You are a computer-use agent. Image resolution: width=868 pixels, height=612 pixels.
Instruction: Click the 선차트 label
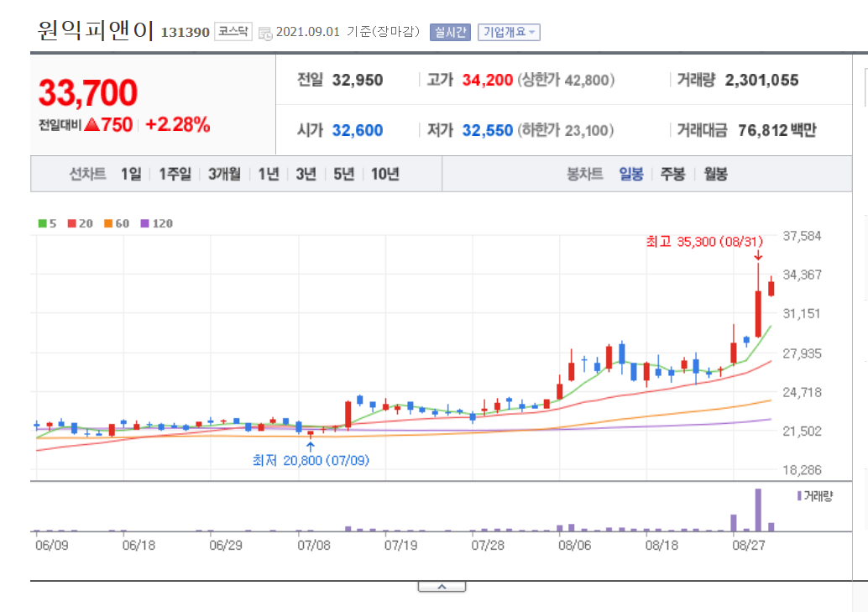[87, 175]
